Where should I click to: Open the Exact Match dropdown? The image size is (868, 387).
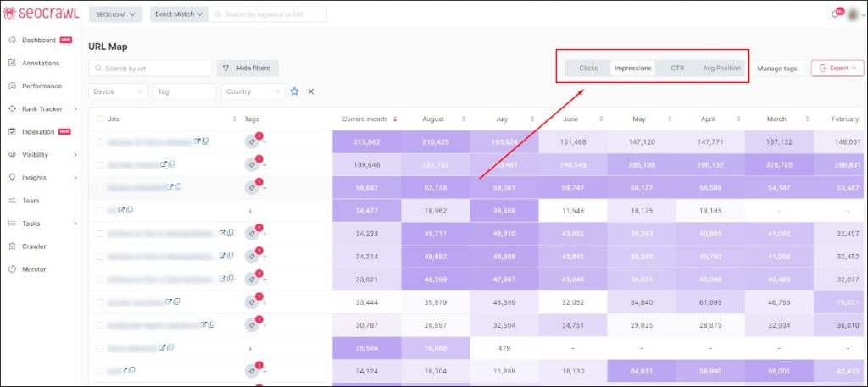pos(179,14)
